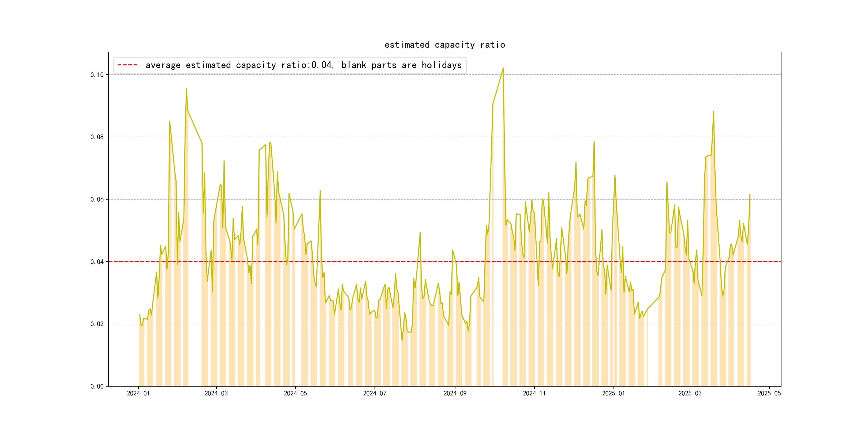Click the 2024-05 x-axis date label
The image size is (868, 434).
click(x=295, y=394)
